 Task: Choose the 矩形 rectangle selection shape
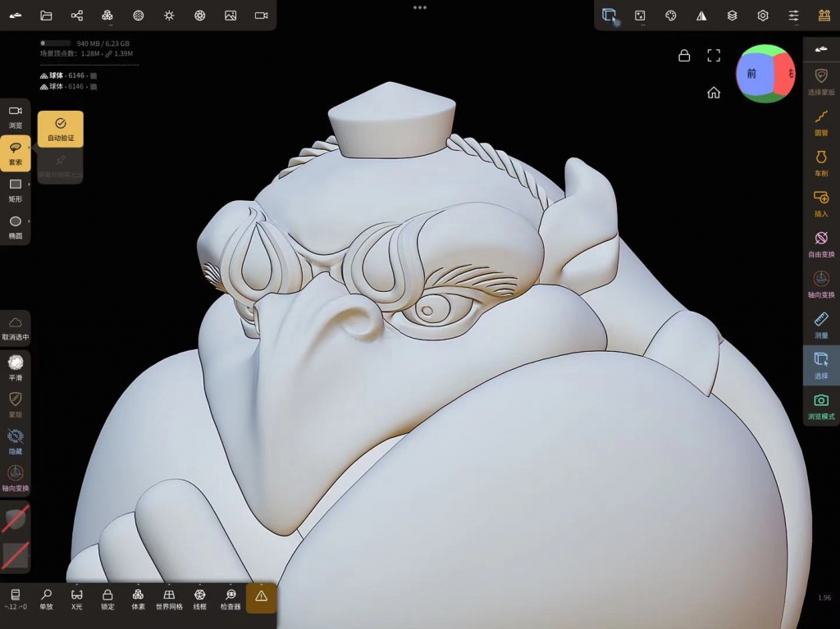(16, 190)
